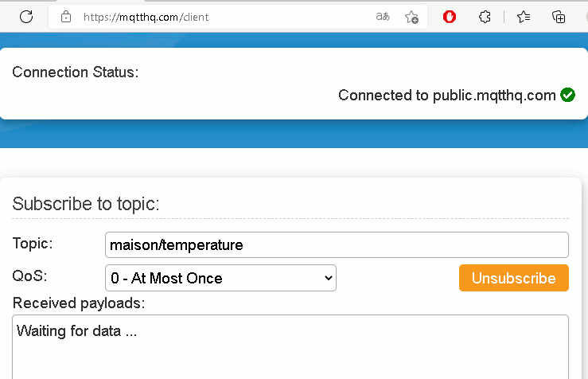Reload the page with the refresh icon
The width and height of the screenshot is (588, 379).
[26, 17]
